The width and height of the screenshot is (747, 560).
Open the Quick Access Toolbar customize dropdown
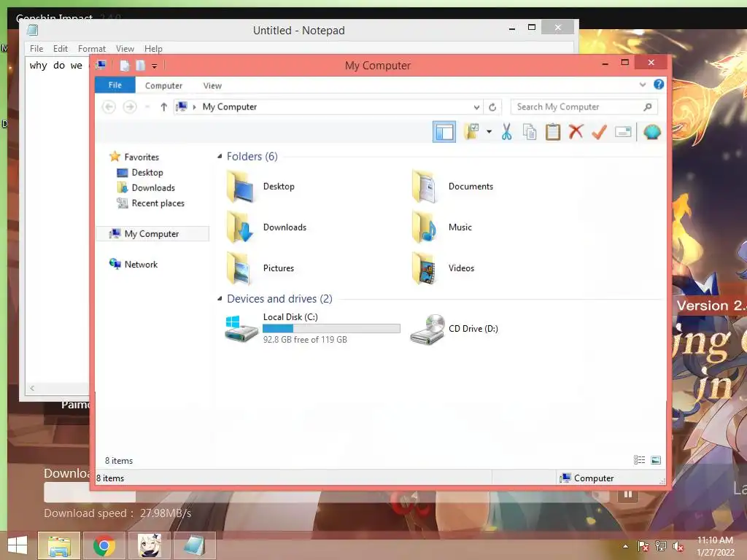point(155,66)
